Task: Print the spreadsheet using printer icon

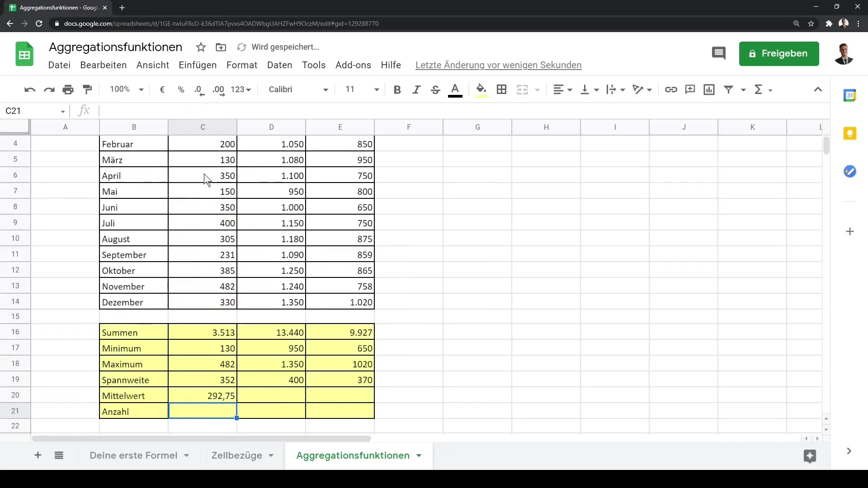Action: [68, 89]
